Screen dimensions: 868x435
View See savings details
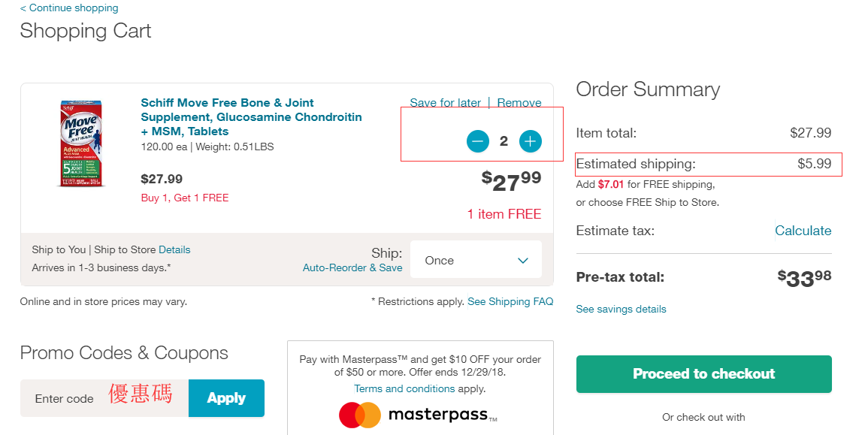(621, 309)
